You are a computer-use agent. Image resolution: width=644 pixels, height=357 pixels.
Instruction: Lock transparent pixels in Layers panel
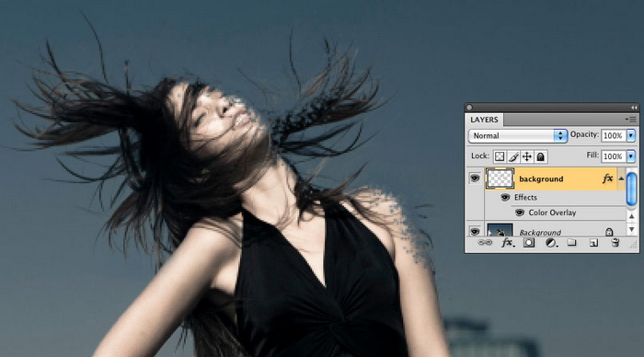[500, 156]
